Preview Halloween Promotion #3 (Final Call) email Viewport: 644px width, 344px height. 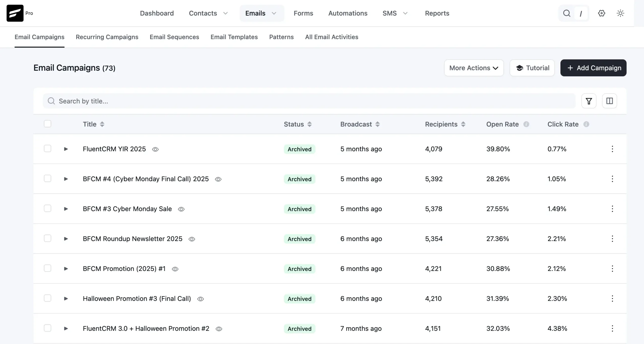tap(200, 299)
